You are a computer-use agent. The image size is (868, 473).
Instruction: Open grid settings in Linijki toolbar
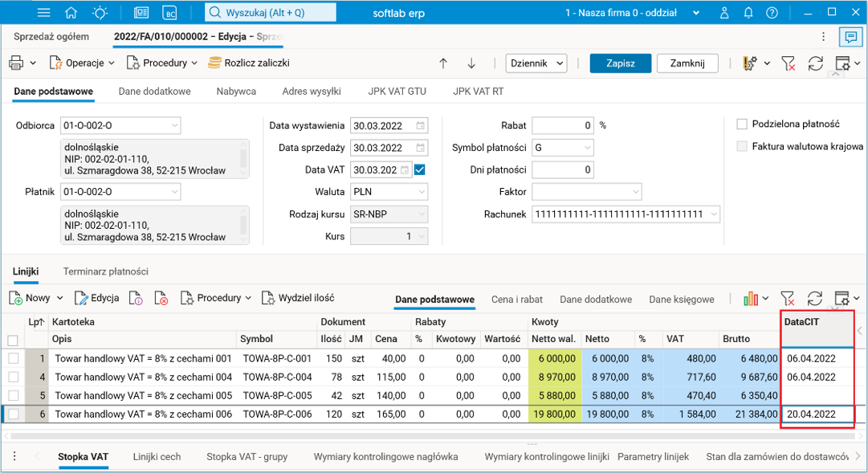(x=842, y=299)
